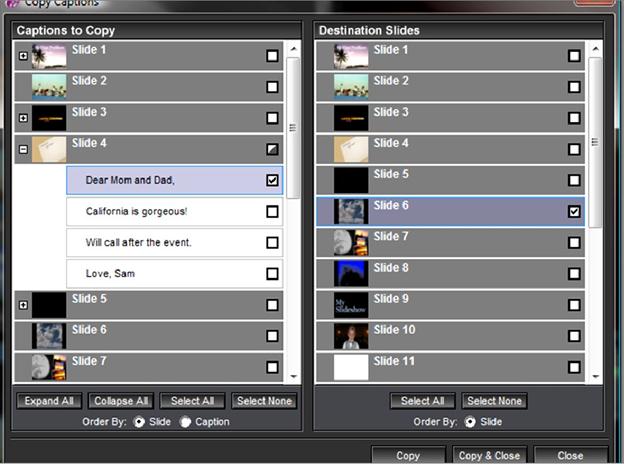Click Collapse All button

pyautogui.click(x=121, y=401)
